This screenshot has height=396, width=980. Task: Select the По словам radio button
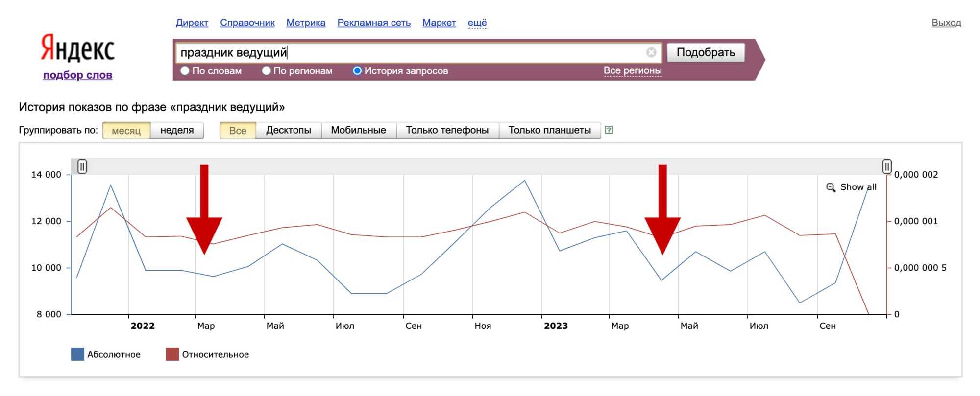pyautogui.click(x=185, y=71)
